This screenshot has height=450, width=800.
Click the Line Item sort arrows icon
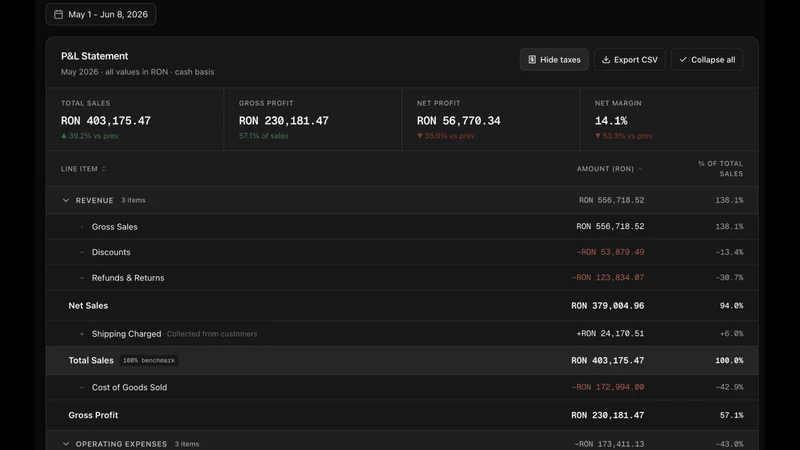104,169
